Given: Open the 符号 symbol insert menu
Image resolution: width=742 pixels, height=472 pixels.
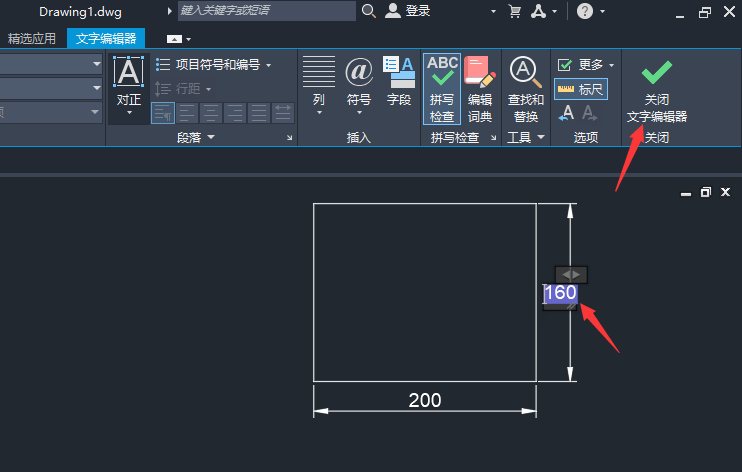Looking at the screenshot, I should [359, 86].
